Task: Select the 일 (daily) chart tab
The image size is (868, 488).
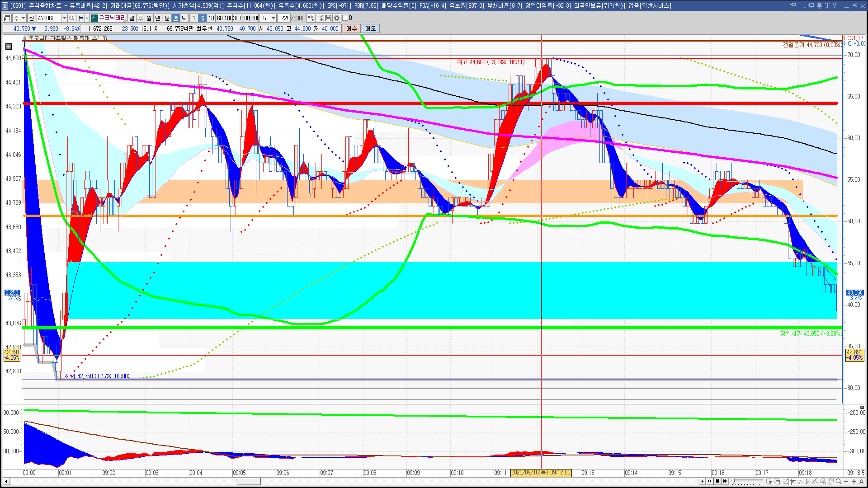Action: 132,18
